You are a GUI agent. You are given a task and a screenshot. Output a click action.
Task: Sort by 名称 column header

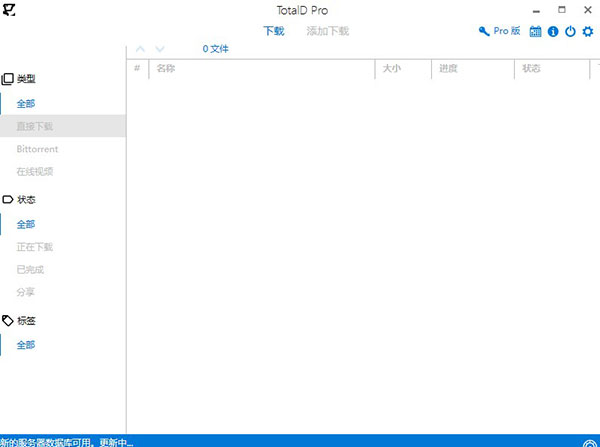[262, 69]
